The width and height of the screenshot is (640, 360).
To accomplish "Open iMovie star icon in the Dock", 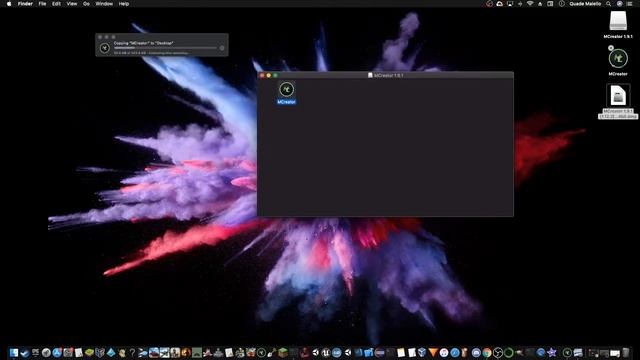I will tap(551, 353).
